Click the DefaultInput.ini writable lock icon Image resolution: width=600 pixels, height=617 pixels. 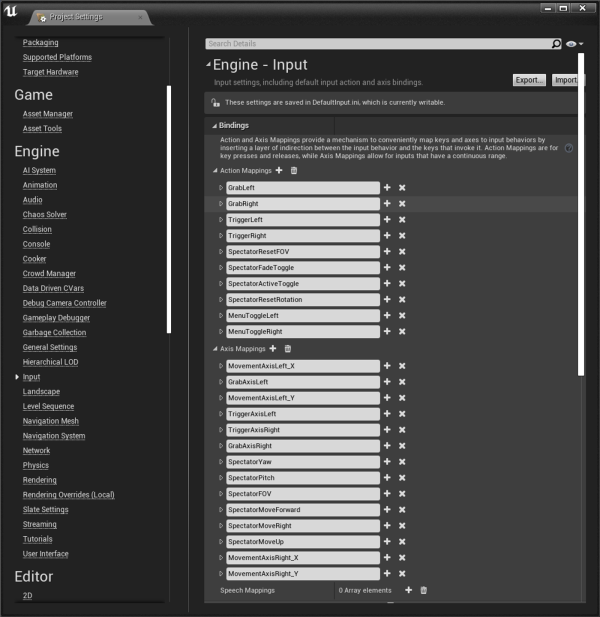[216, 103]
